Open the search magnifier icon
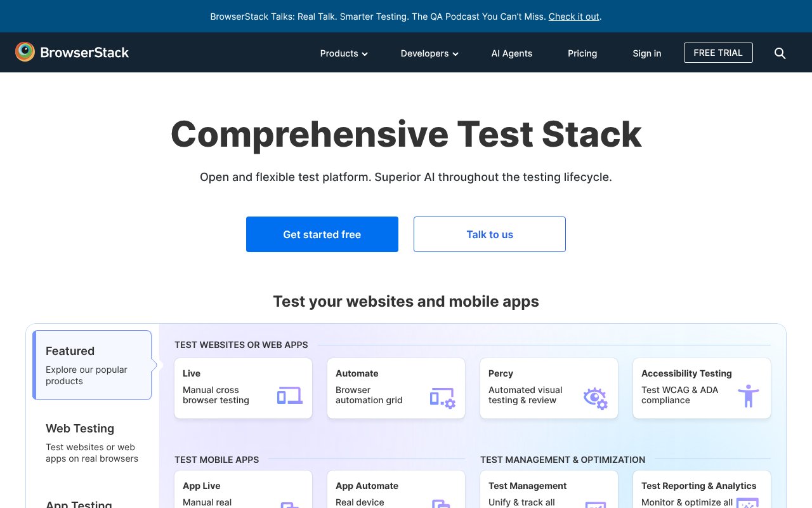The height and width of the screenshot is (508, 812). pos(780,53)
